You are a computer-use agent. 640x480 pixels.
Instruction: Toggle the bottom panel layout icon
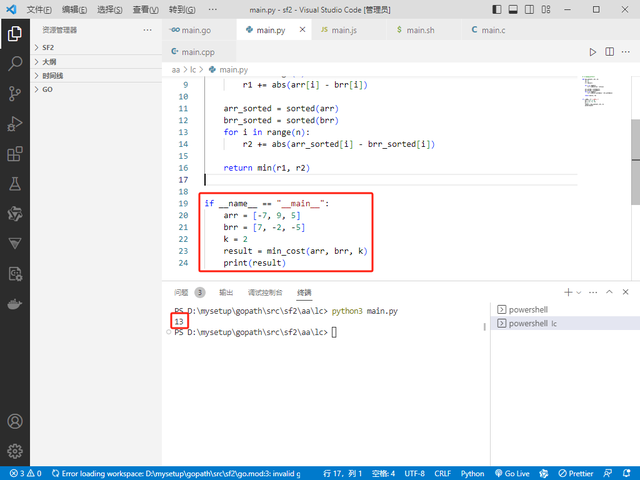pos(513,9)
